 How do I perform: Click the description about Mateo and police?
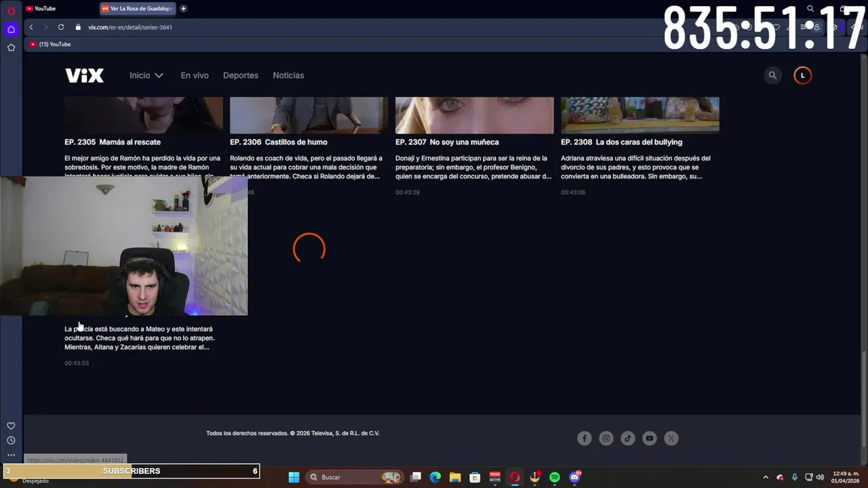click(x=139, y=338)
